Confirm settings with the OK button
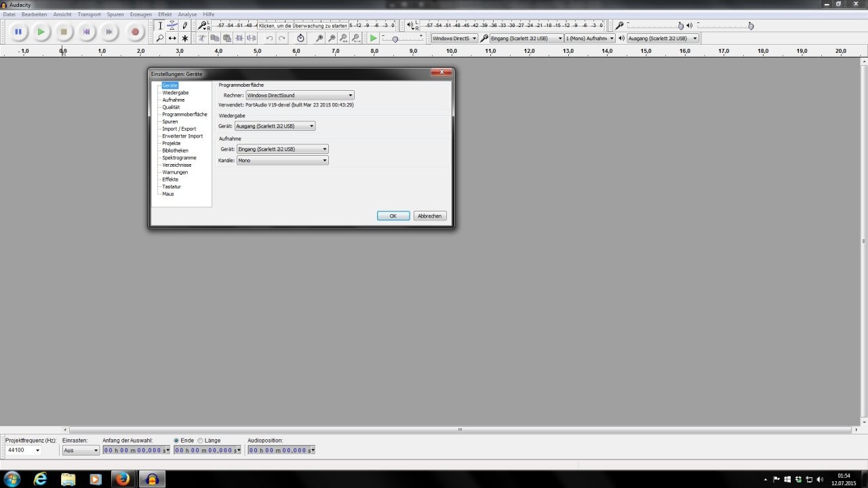The width and height of the screenshot is (868, 488). pyautogui.click(x=393, y=216)
